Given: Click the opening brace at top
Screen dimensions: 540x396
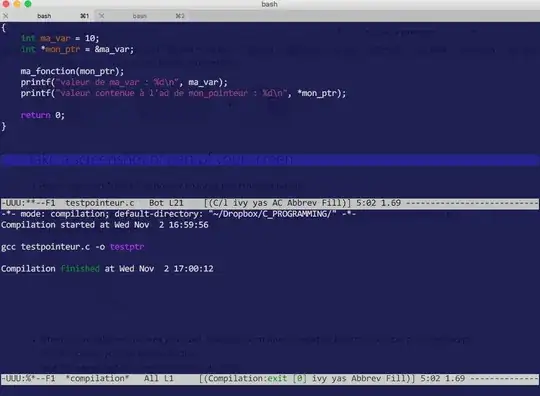Looking at the screenshot, I should click(4, 28).
